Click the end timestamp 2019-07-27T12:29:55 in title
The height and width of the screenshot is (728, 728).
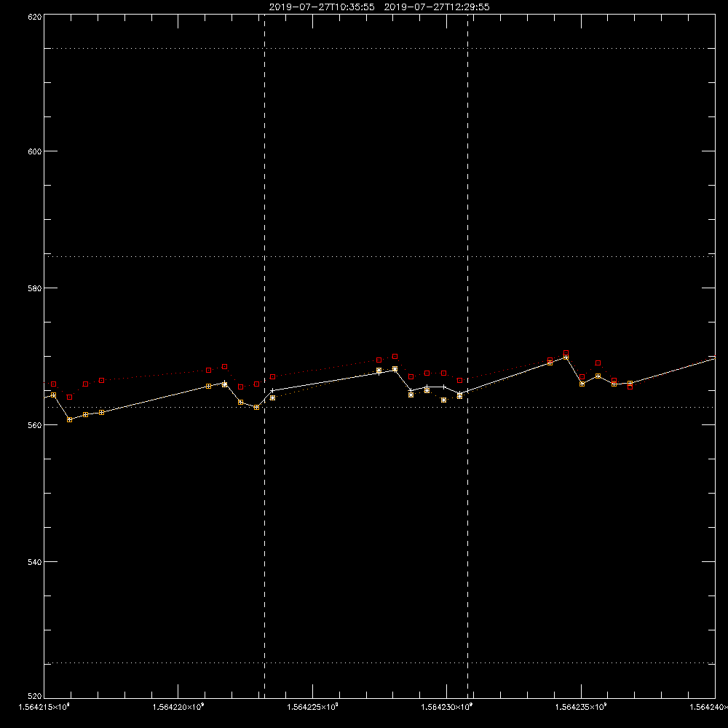tap(437, 7)
